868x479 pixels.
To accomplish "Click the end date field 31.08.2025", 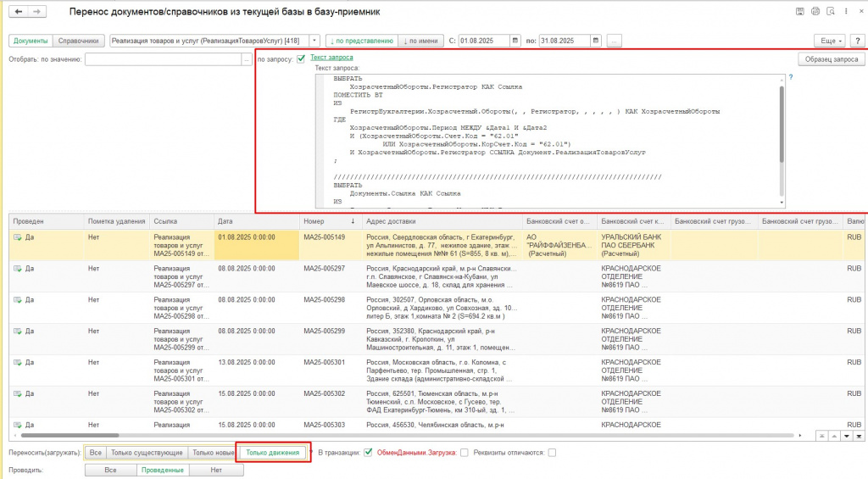I will click(x=564, y=41).
